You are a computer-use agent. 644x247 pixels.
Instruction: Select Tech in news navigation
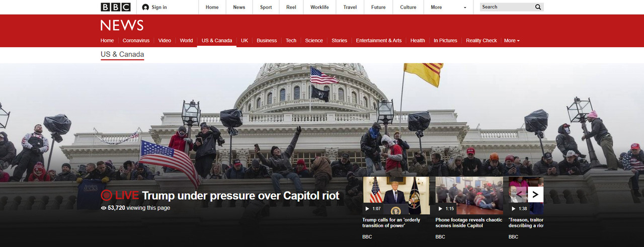[x=291, y=40]
